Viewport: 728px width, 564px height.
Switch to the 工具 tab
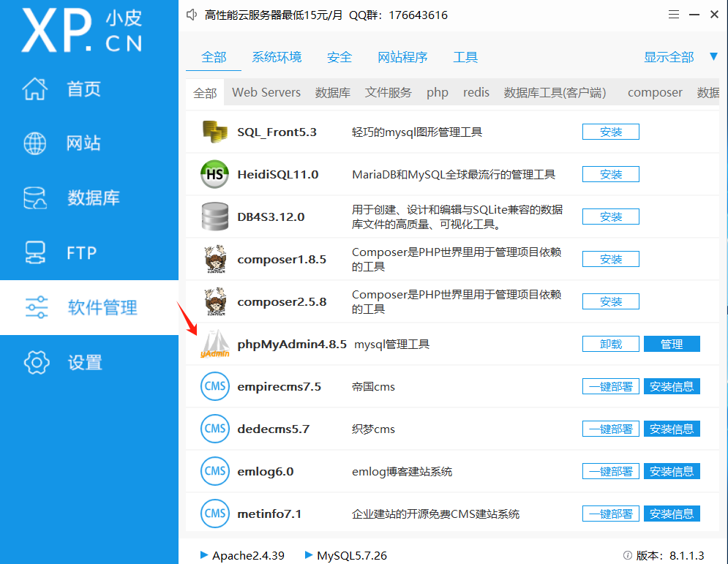pos(465,57)
